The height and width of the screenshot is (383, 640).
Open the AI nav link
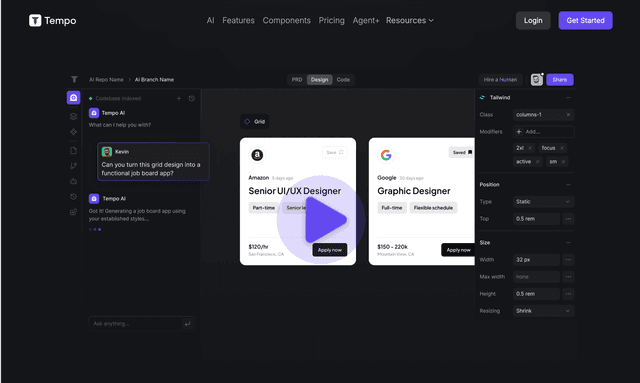(x=210, y=20)
